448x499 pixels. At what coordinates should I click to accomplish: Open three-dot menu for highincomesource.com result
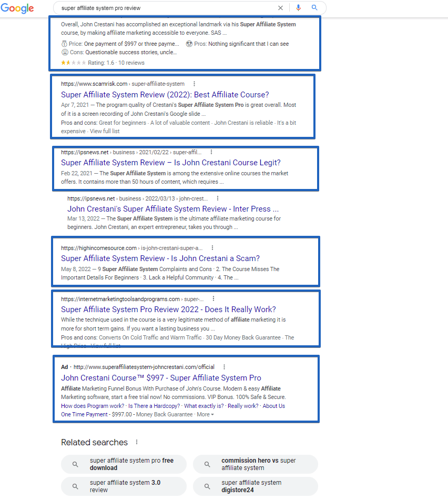212,247
